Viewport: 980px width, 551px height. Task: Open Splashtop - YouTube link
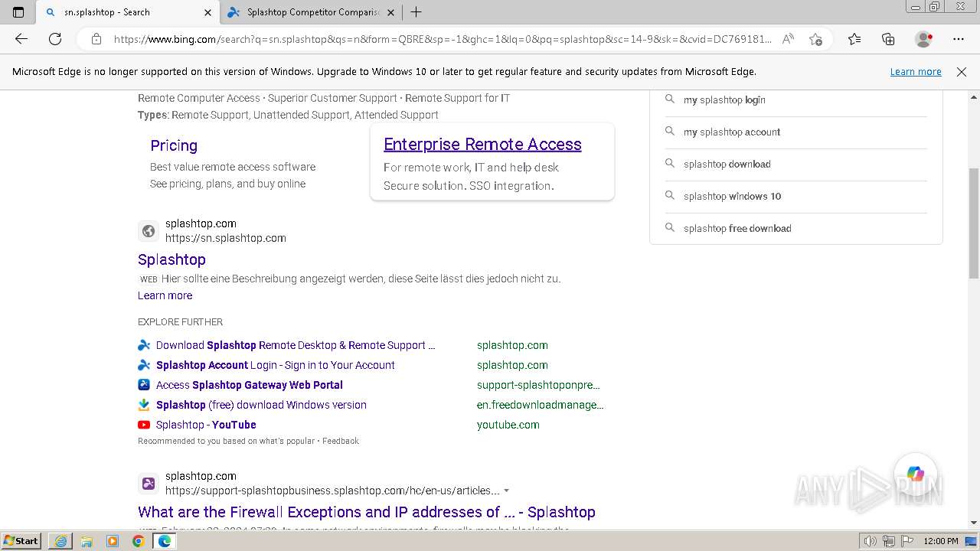206,425
